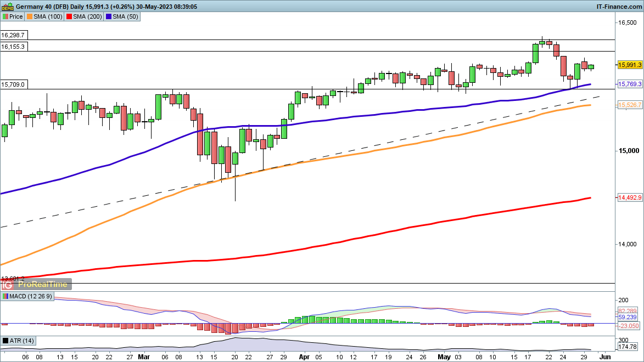Click the 16,500 price axis label

coord(628,22)
